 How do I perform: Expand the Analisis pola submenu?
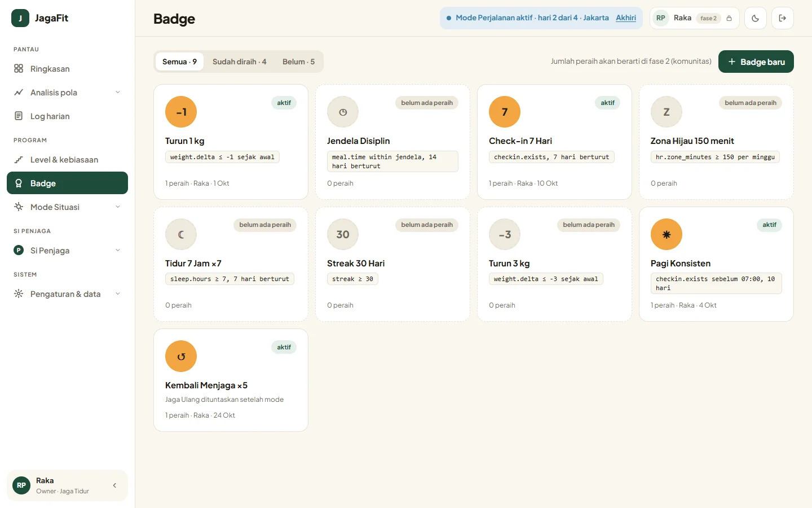118,93
